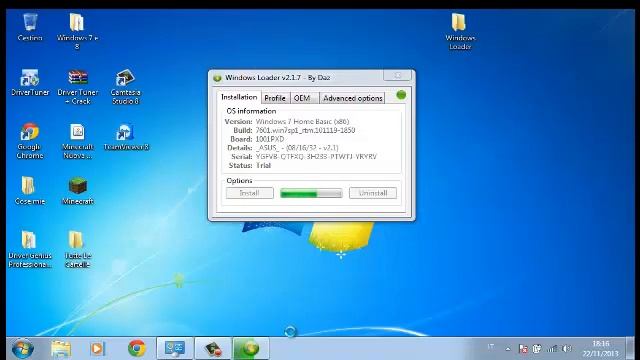Click the IT language indicator
The width and height of the screenshot is (640, 360).
(491, 347)
